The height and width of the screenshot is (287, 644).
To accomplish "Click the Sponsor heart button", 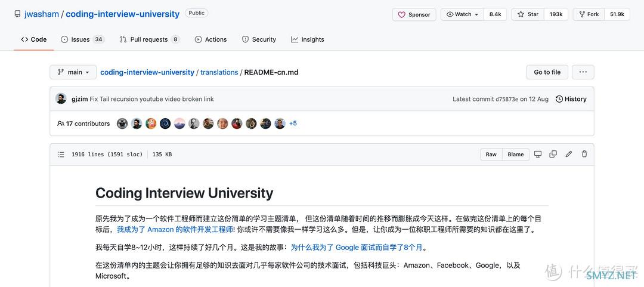I will pos(414,14).
